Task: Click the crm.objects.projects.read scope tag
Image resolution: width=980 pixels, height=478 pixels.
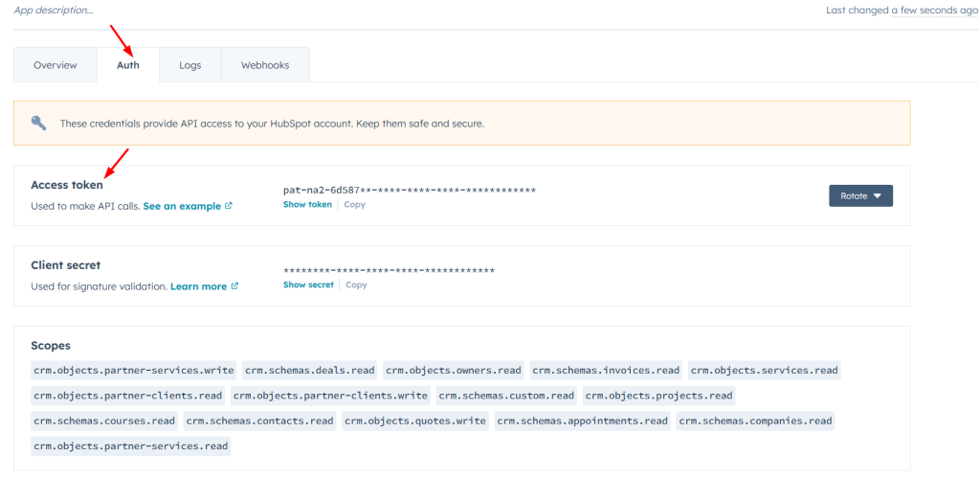Action: pyautogui.click(x=658, y=396)
